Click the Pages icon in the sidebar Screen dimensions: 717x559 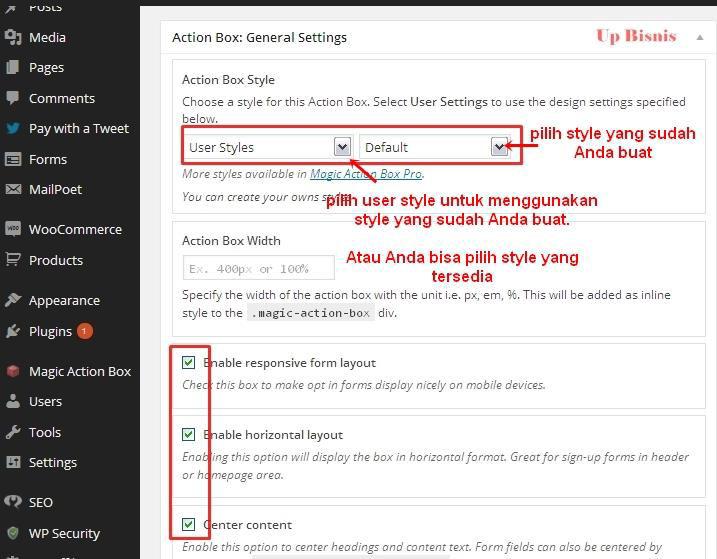point(13,67)
